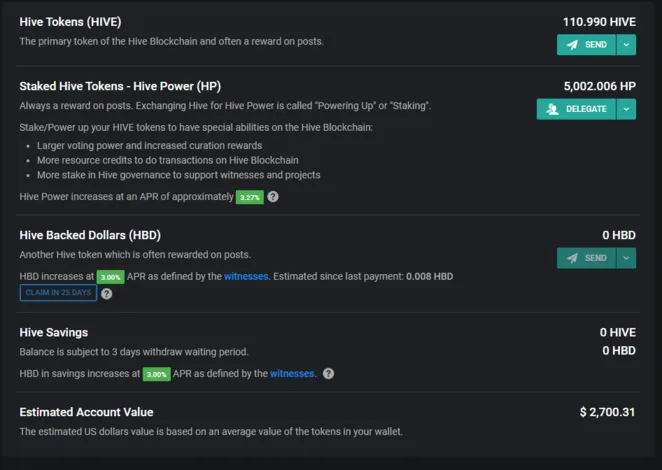
Task: Click the 3.00% badge in HBD savings line
Action: pyautogui.click(x=157, y=374)
